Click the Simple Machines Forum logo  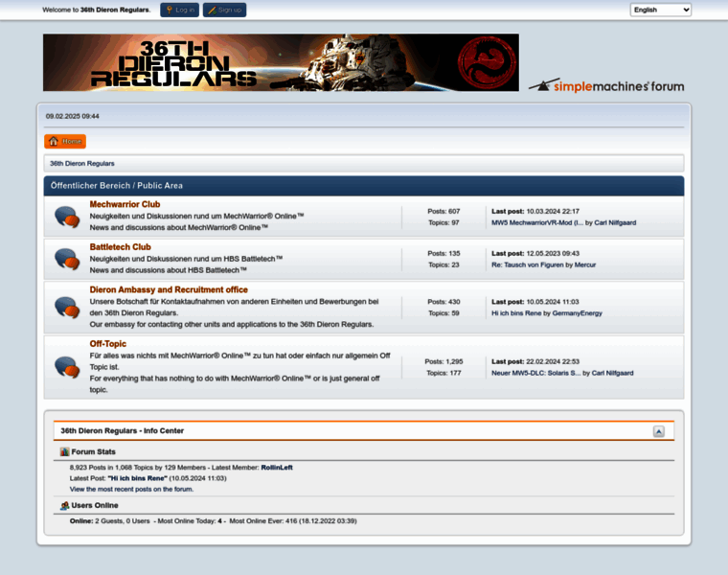(606, 85)
